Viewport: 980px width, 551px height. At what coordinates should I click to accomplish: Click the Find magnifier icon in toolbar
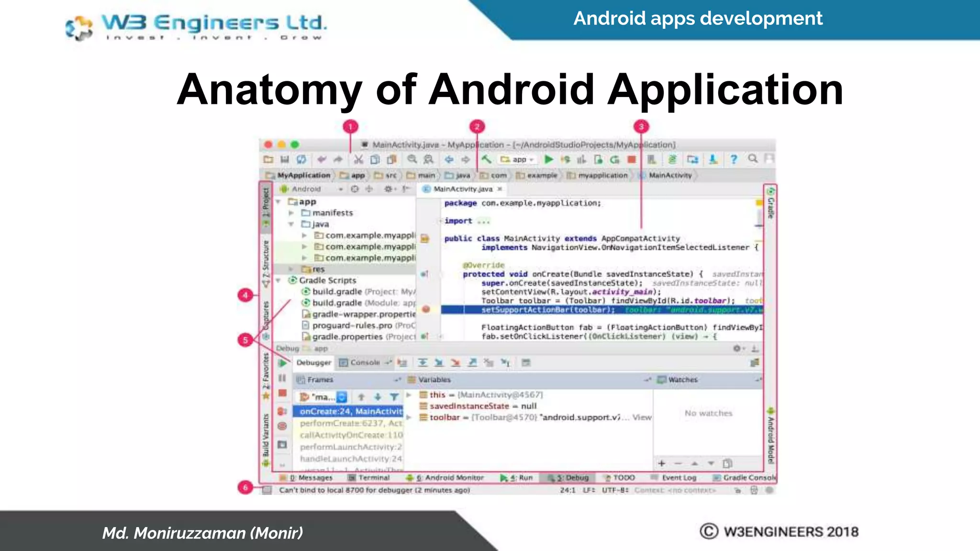pos(412,159)
